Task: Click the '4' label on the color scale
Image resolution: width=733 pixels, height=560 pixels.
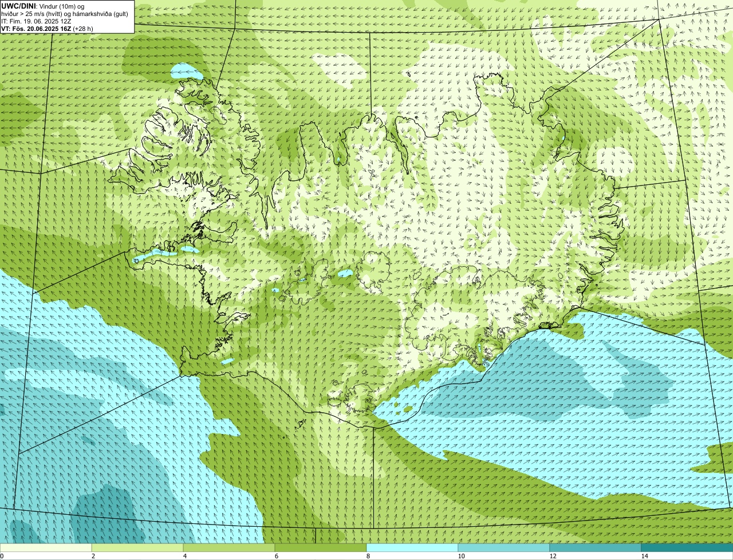Action: [184, 556]
